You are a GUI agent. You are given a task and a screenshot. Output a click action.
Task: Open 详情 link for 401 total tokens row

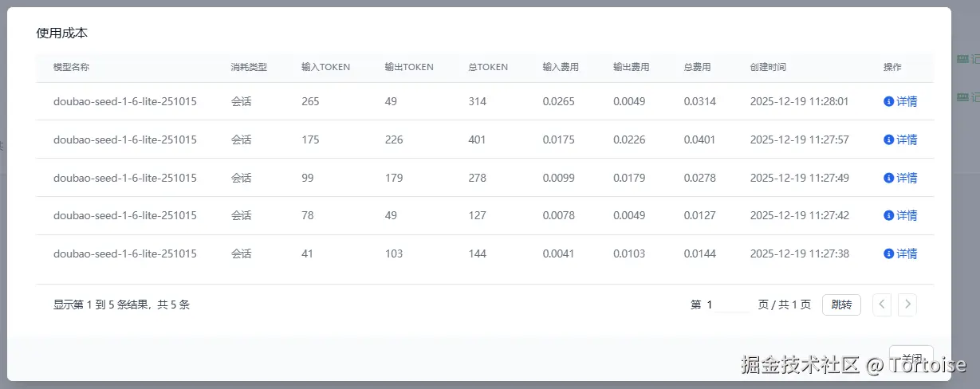[907, 139]
